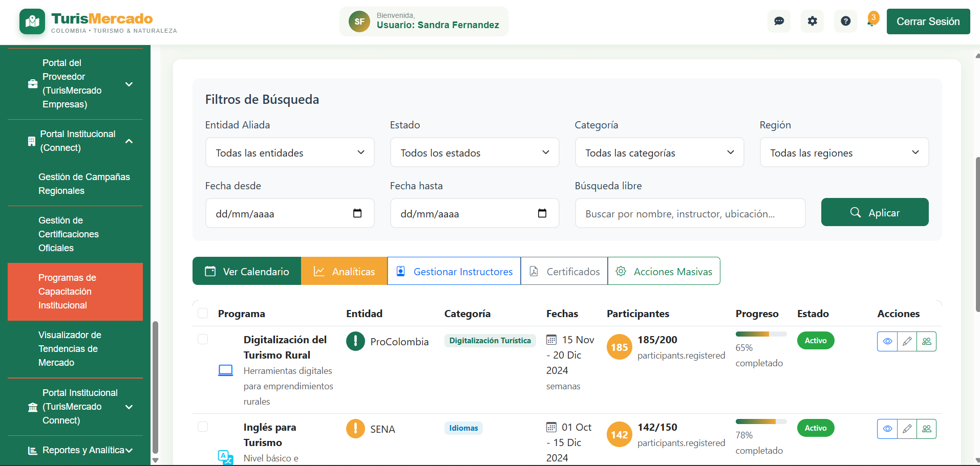980x466 pixels.
Task: Open Gestión de Certificaciones Oficiales in sidebar
Action: (68, 234)
